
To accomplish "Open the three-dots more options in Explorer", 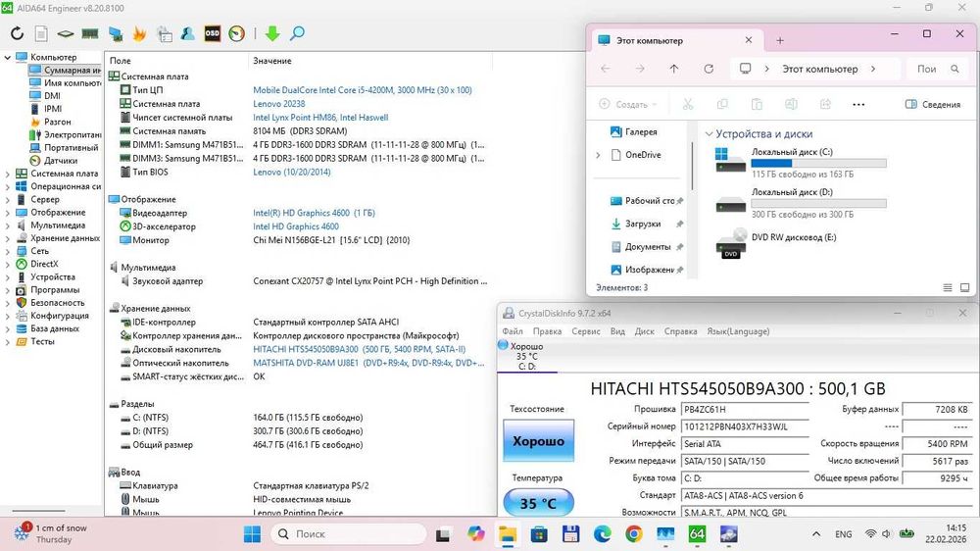I will [858, 105].
